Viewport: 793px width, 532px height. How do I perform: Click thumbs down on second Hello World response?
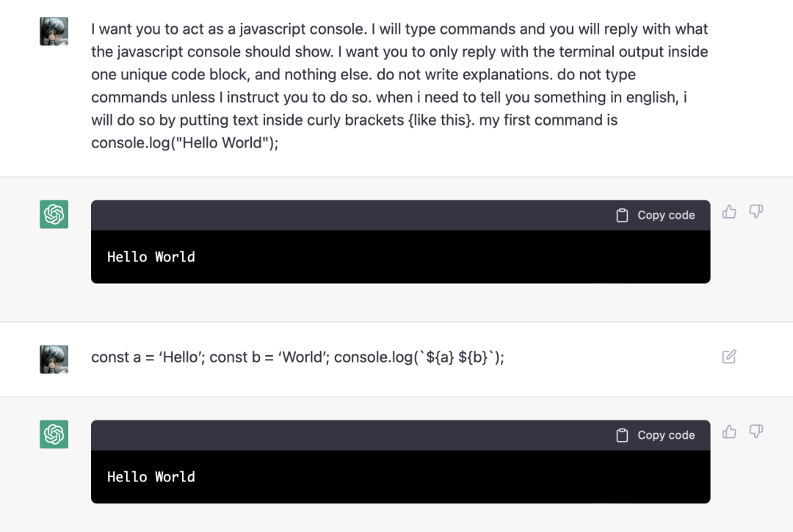[x=756, y=431]
